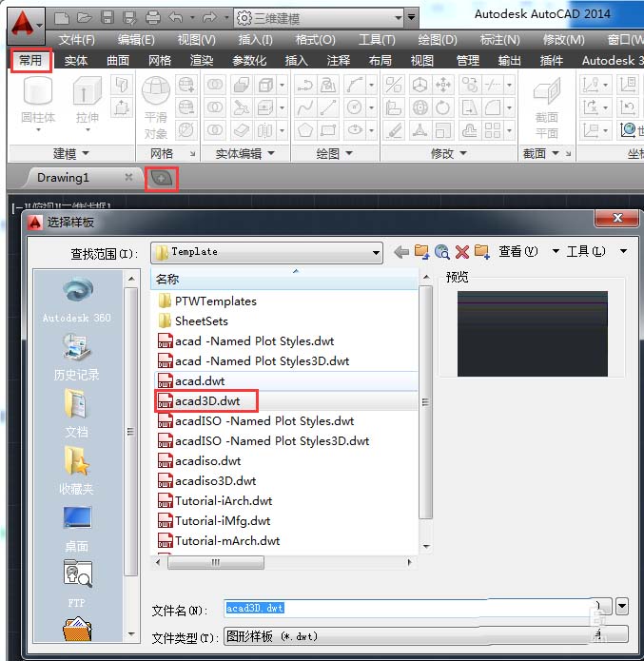The image size is (644, 661).
Task: Click the Plot printer icon in quick access
Action: pyautogui.click(x=152, y=18)
